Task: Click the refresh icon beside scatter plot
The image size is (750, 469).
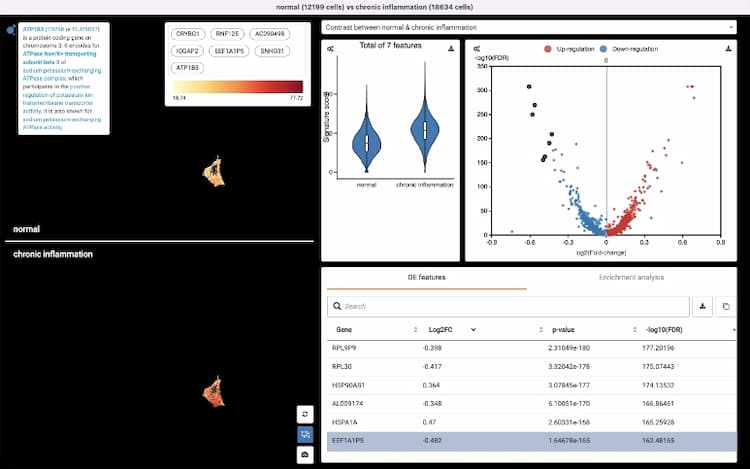Action: coord(305,414)
